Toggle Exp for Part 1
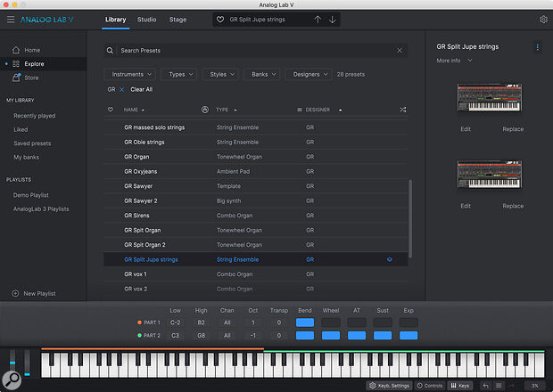 click(409, 323)
